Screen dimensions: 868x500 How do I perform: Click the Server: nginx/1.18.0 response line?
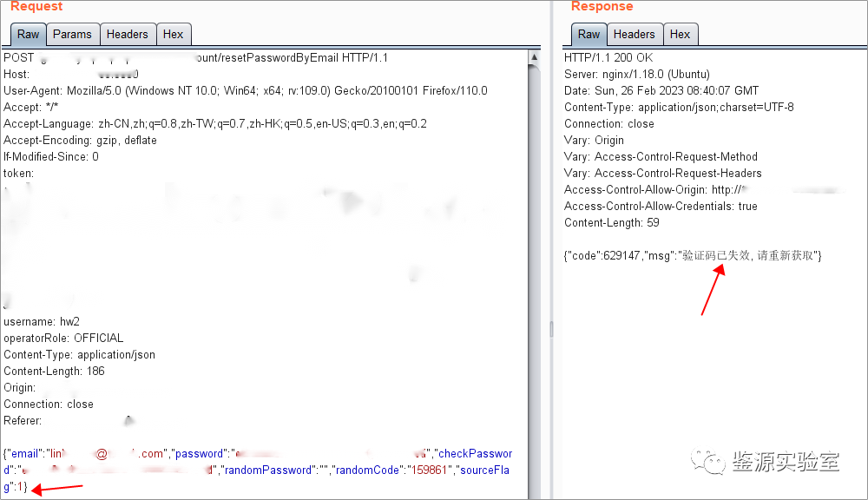click(x=637, y=74)
